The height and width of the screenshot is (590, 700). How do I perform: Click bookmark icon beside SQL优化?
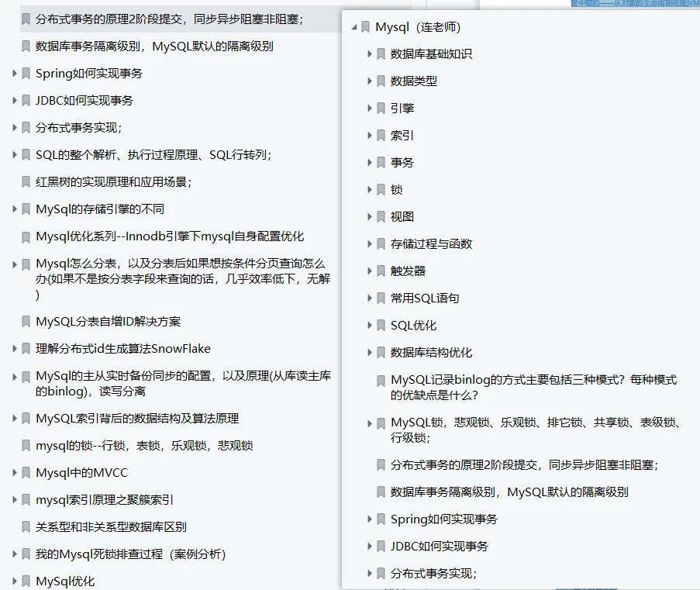click(x=381, y=326)
